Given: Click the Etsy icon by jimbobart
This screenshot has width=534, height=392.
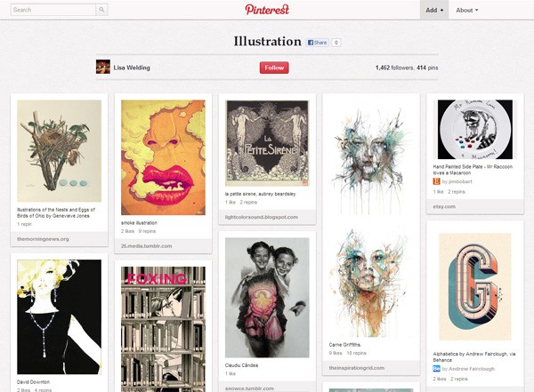Looking at the screenshot, I should coord(436,181).
